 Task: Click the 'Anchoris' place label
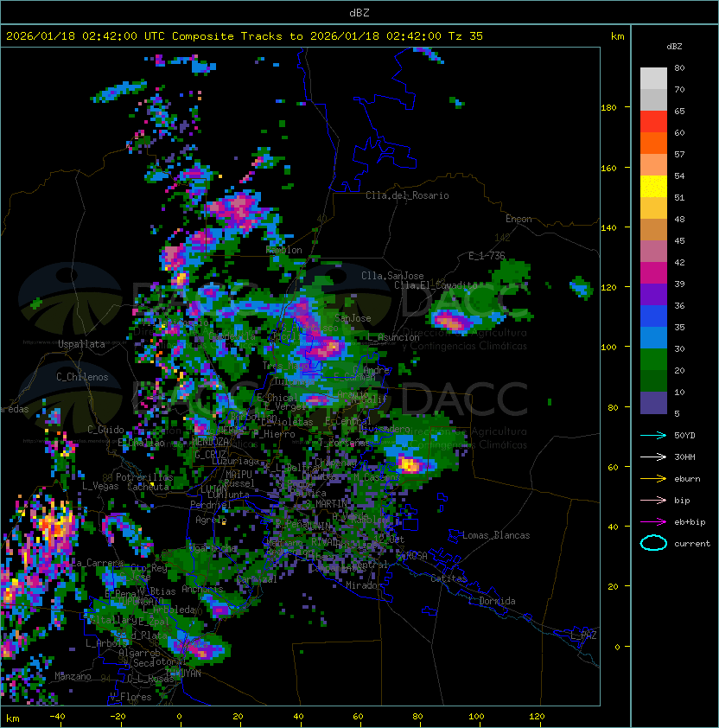tap(202, 589)
